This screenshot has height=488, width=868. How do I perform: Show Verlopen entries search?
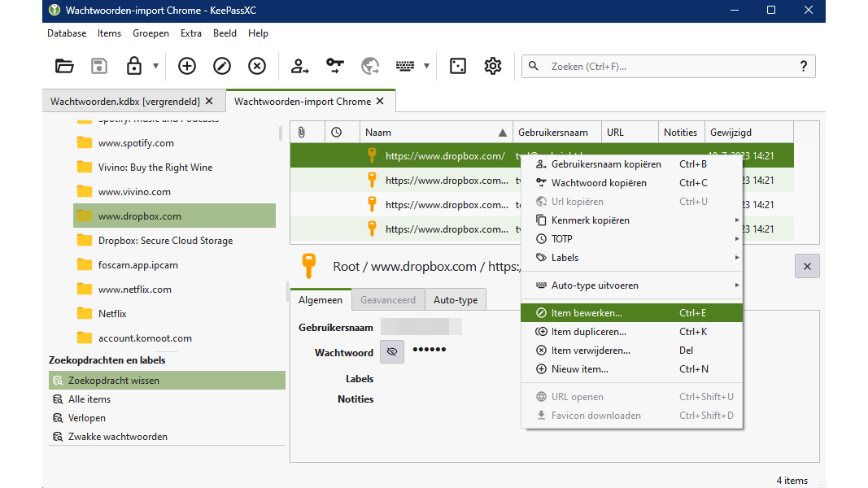87,418
